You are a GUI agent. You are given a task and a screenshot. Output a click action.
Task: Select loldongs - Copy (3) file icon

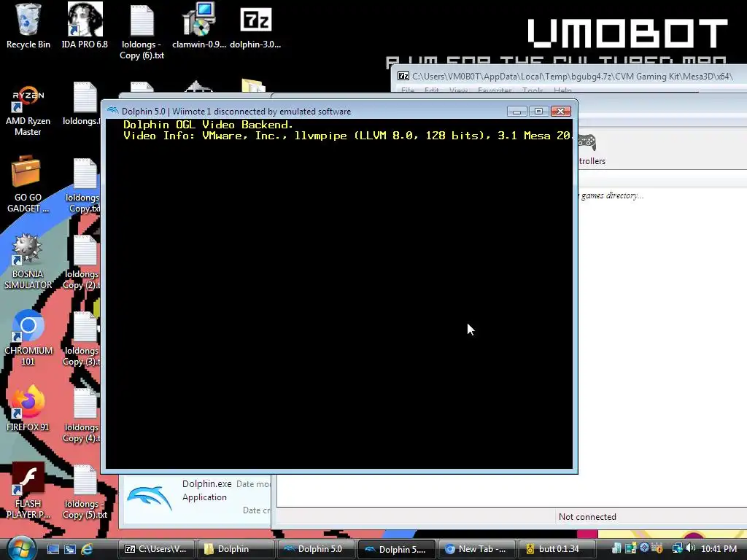point(85,327)
